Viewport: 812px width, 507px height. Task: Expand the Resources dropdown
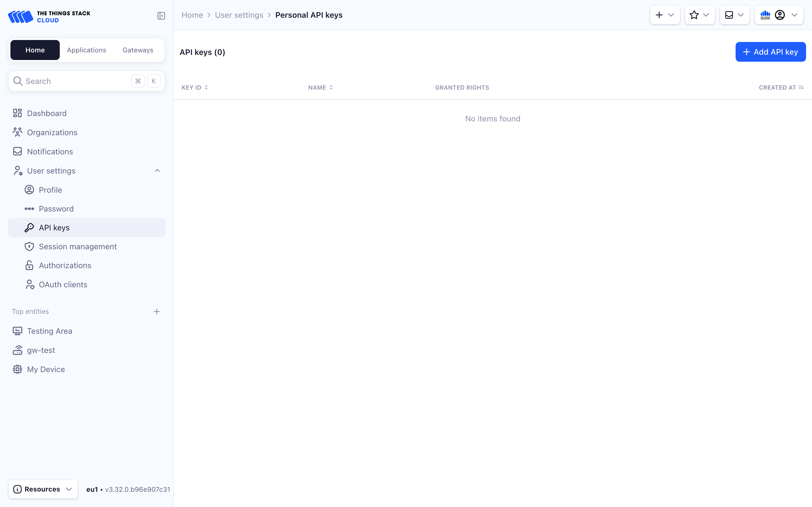click(x=43, y=489)
